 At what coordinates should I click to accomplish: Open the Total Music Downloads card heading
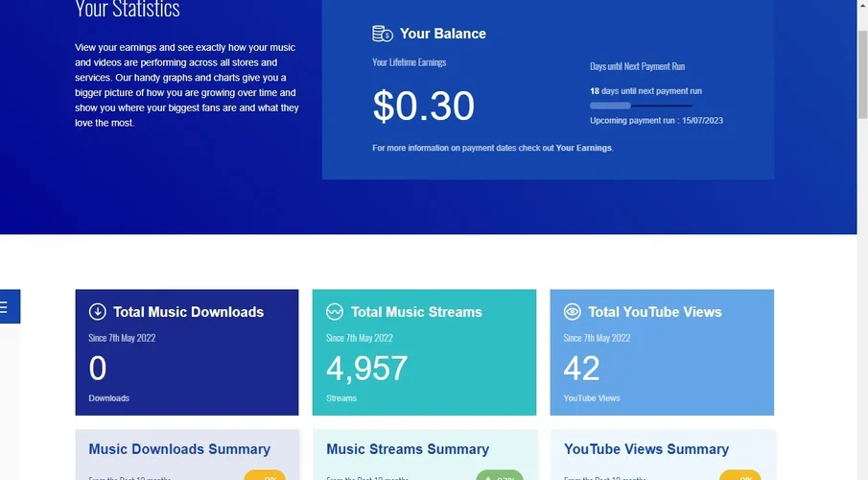[188, 312]
